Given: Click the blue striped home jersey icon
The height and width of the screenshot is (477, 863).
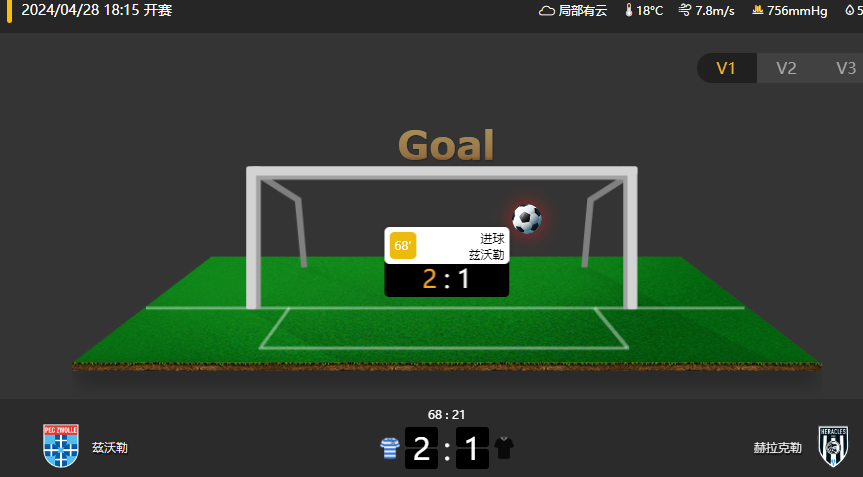Looking at the screenshot, I should (x=390, y=448).
